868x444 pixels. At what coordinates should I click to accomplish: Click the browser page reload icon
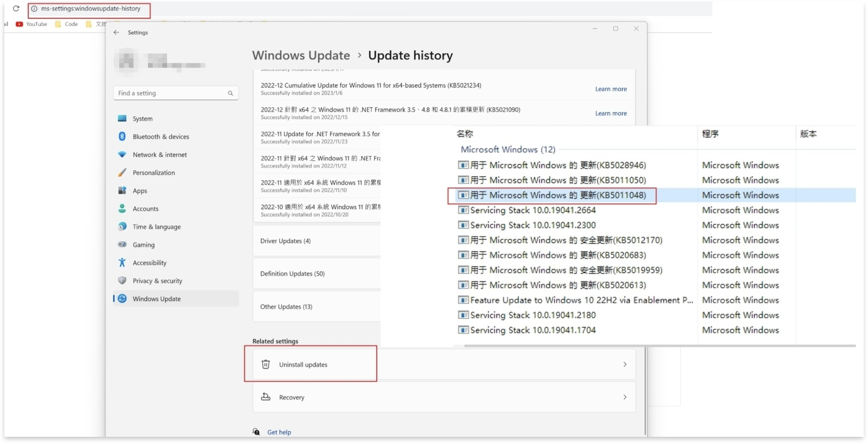click(x=15, y=9)
